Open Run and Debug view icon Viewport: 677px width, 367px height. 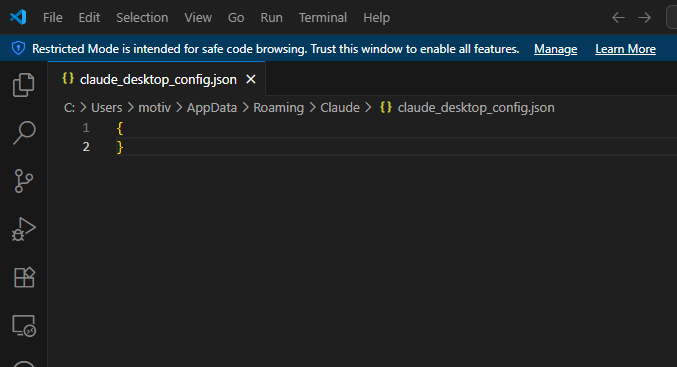(24, 229)
